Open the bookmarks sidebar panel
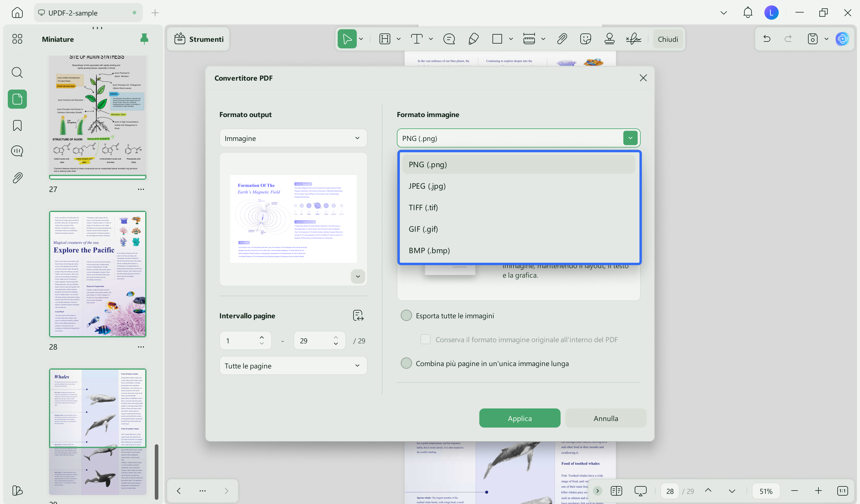The image size is (860, 504). tap(17, 125)
